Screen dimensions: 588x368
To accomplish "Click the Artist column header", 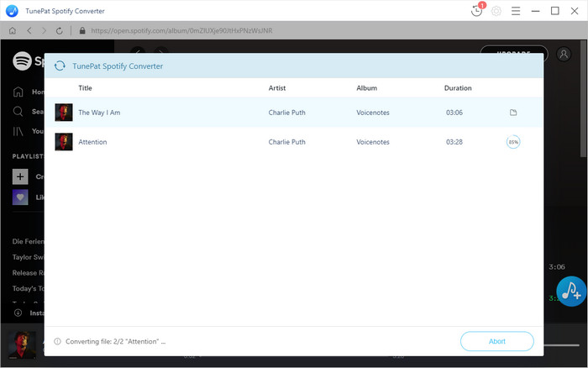I will [277, 87].
